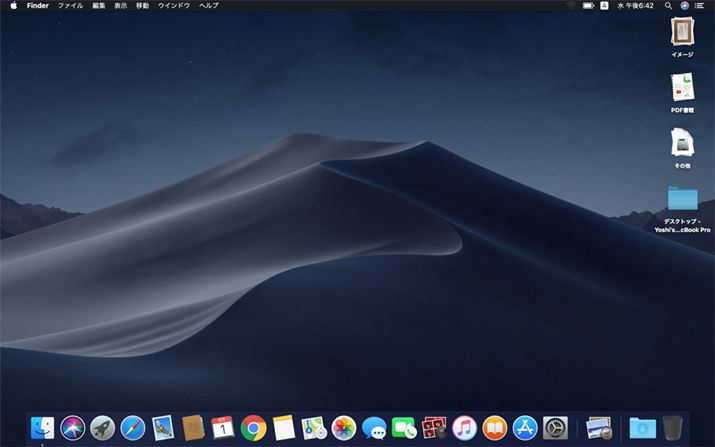The image size is (715, 447).
Task: Open the ヘルプ menu in menu bar
Action: pyautogui.click(x=208, y=6)
